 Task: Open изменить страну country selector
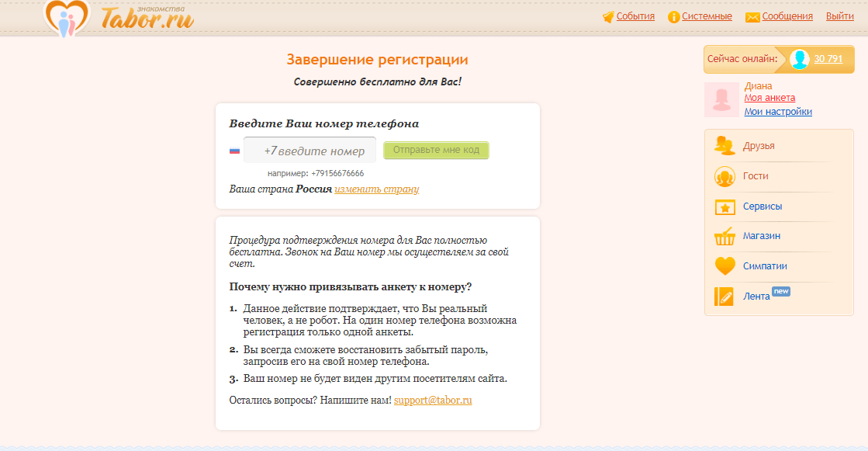point(375,189)
